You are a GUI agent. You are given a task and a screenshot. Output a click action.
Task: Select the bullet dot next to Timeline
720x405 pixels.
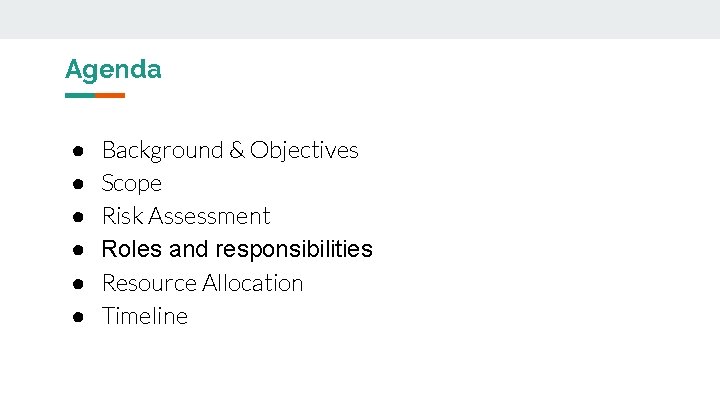click(76, 317)
